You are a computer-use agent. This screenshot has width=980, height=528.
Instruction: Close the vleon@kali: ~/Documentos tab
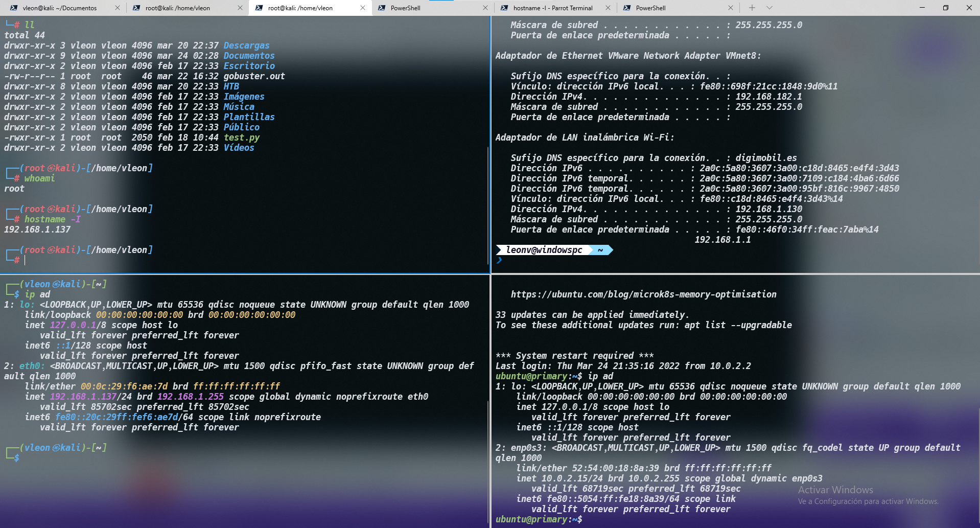click(x=118, y=8)
